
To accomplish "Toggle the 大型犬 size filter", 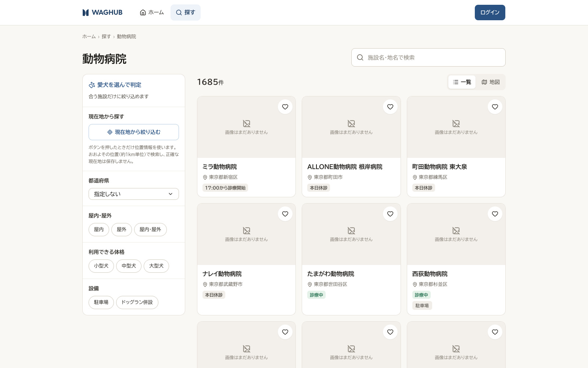I will tap(156, 266).
